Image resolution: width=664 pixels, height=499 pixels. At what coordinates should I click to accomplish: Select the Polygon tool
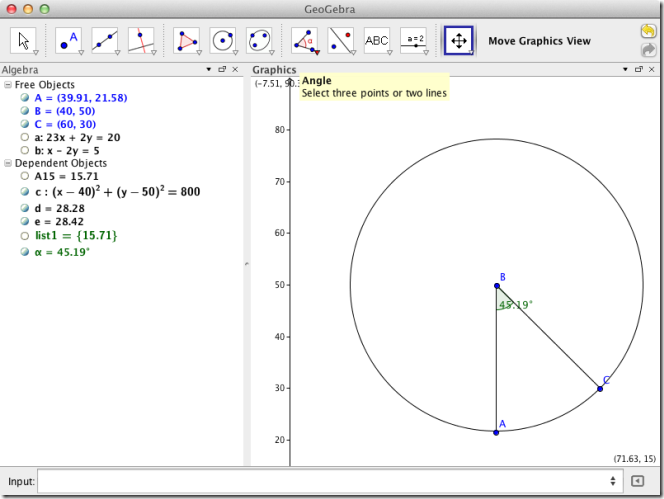187,41
